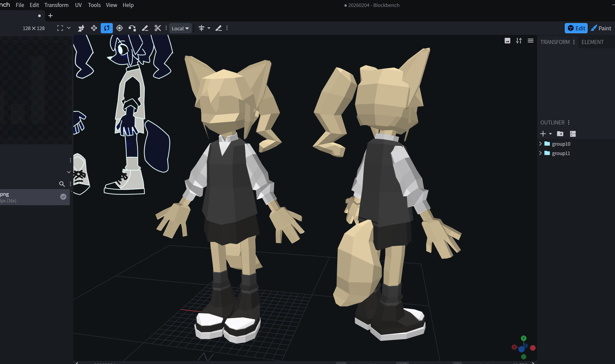Select the Extrude mesh tool
615x364 pixels.
pyautogui.click(x=132, y=28)
